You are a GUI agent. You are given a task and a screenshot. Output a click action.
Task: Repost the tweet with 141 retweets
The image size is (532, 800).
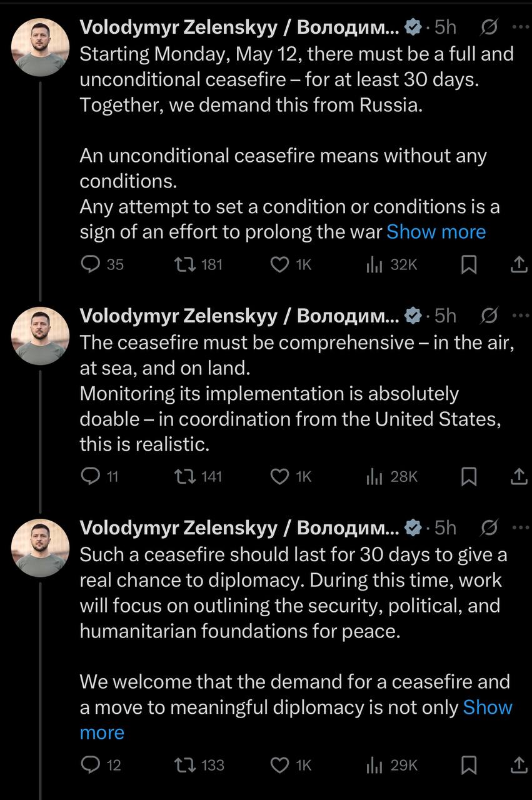[185, 477]
